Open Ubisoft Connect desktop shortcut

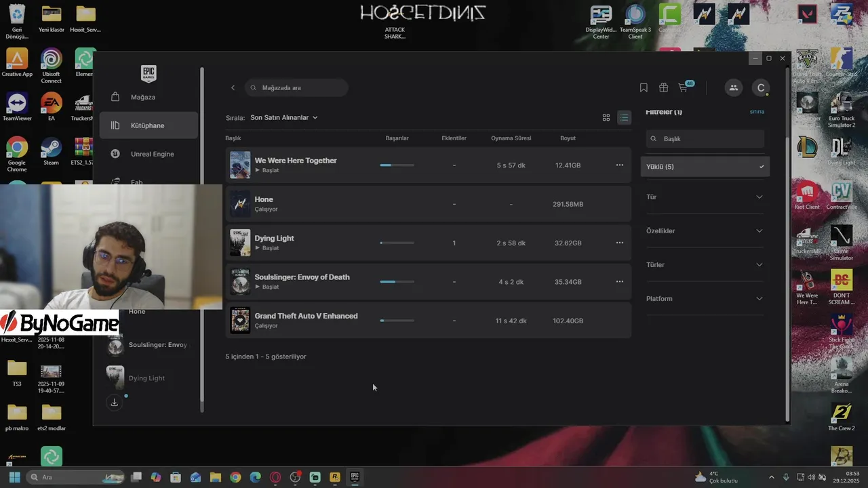(x=51, y=66)
